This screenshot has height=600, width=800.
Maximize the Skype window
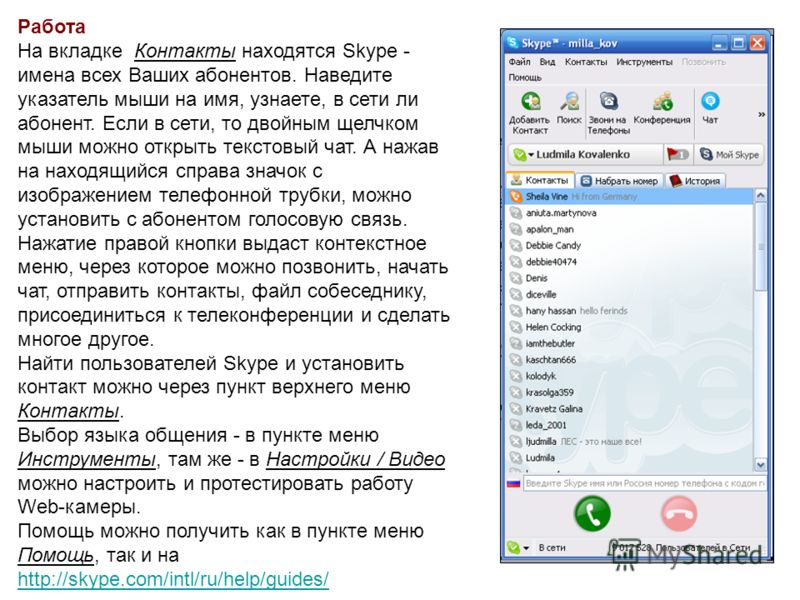[x=738, y=43]
